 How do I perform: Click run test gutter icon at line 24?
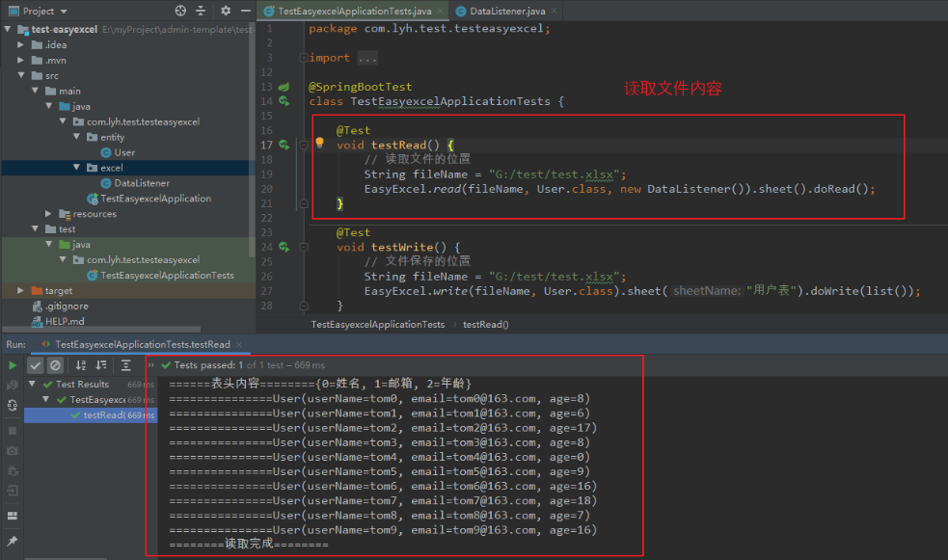coord(284,247)
